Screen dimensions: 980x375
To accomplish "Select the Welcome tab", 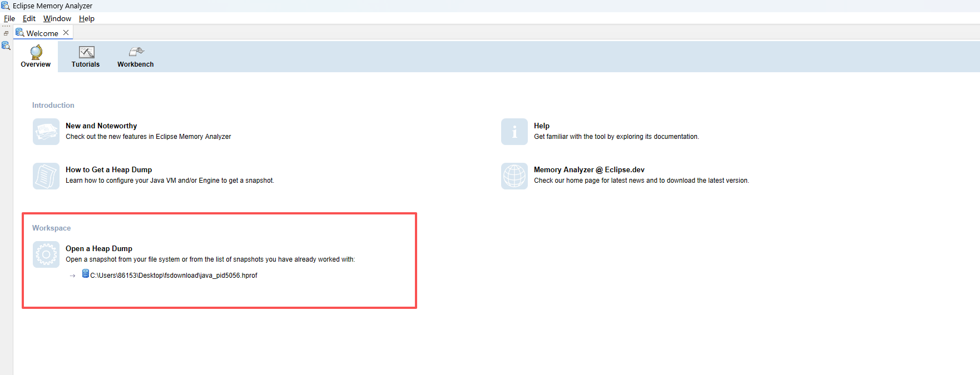I will [x=42, y=33].
